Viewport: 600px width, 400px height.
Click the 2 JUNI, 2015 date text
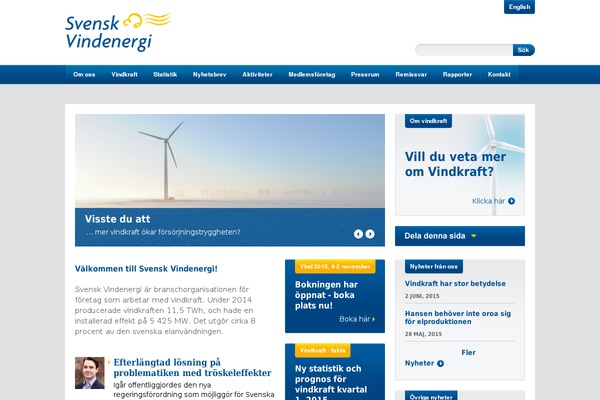tap(422, 296)
